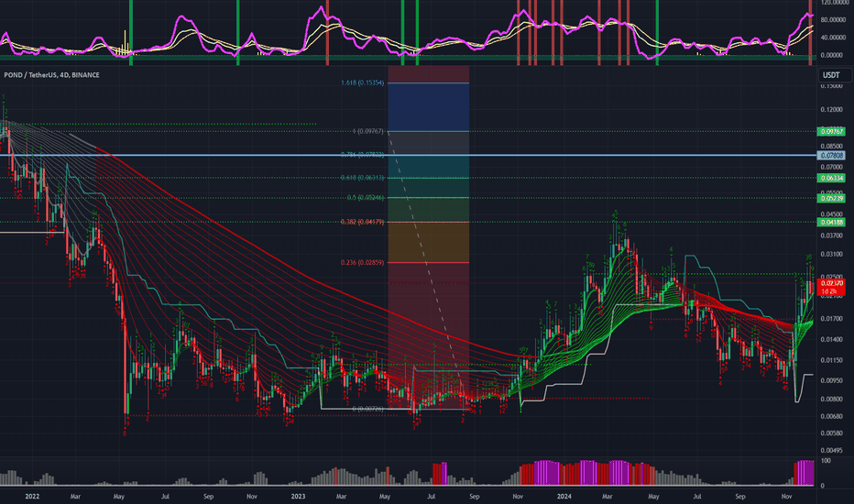Click the blue Fibonacci zone above level 1
Image resolution: width=854 pixels, height=504 pixels.
click(428, 107)
